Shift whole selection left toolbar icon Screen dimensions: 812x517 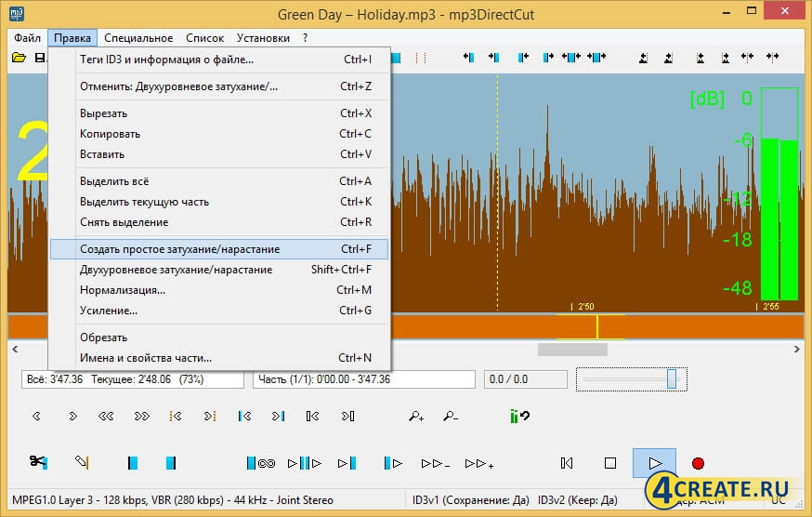tap(571, 57)
